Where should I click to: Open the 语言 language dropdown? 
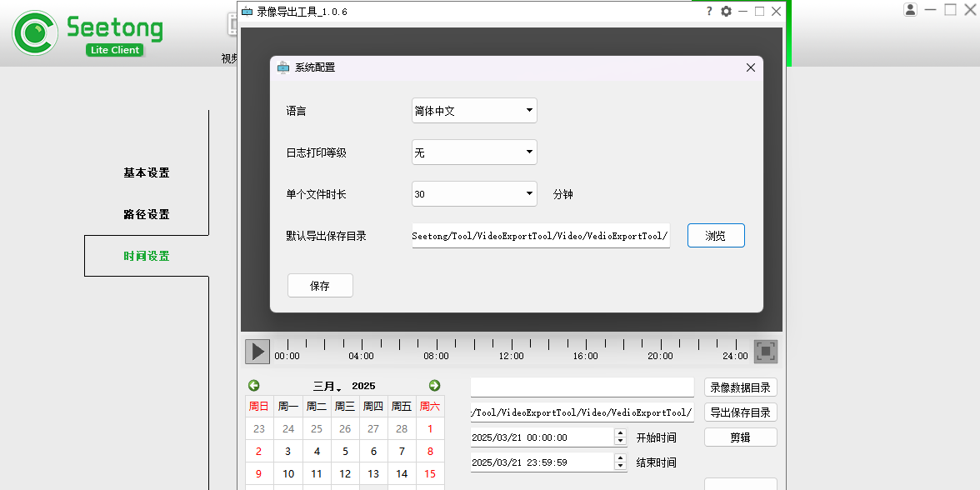point(474,111)
